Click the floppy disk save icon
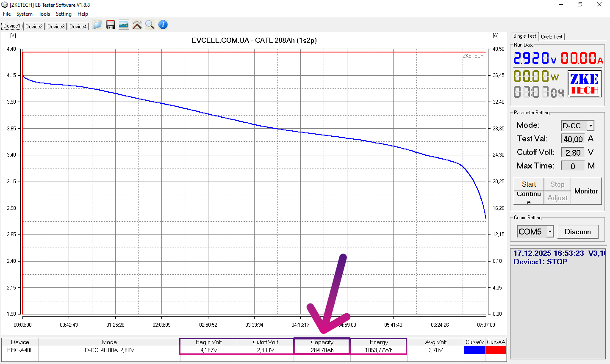The image size is (610, 364). (x=111, y=25)
